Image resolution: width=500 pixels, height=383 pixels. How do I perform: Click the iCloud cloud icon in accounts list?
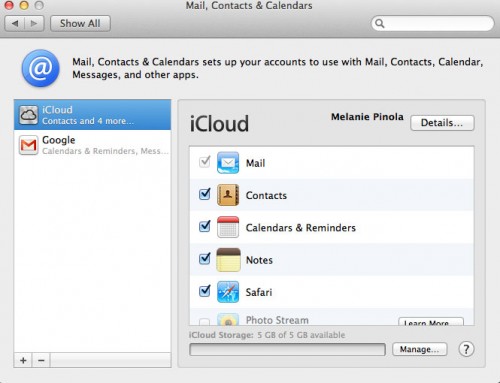(28, 115)
